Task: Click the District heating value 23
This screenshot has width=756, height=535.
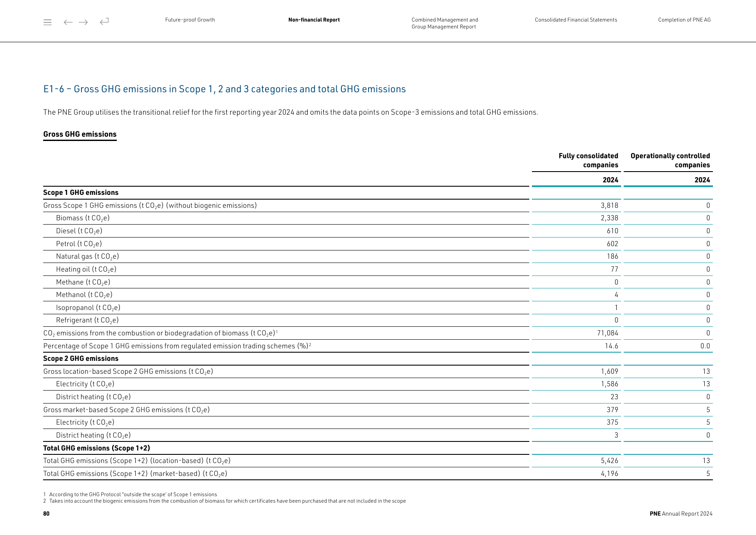Action: click(x=614, y=397)
